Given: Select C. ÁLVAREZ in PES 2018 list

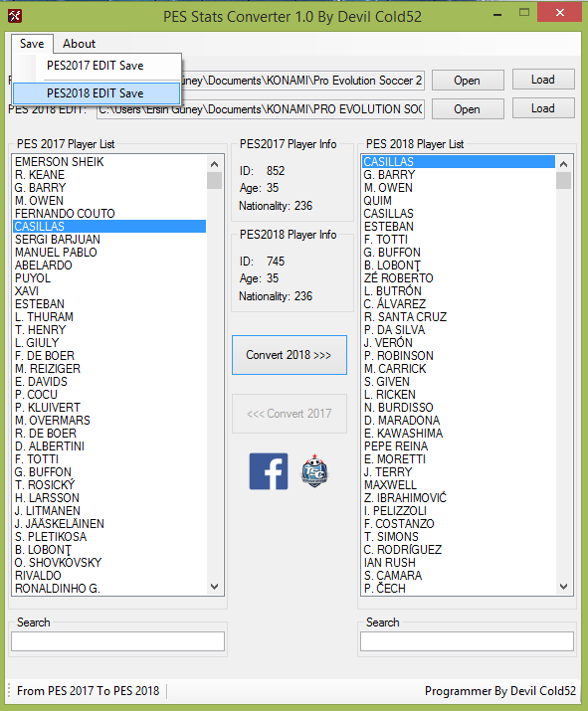Looking at the screenshot, I should 459,304.
